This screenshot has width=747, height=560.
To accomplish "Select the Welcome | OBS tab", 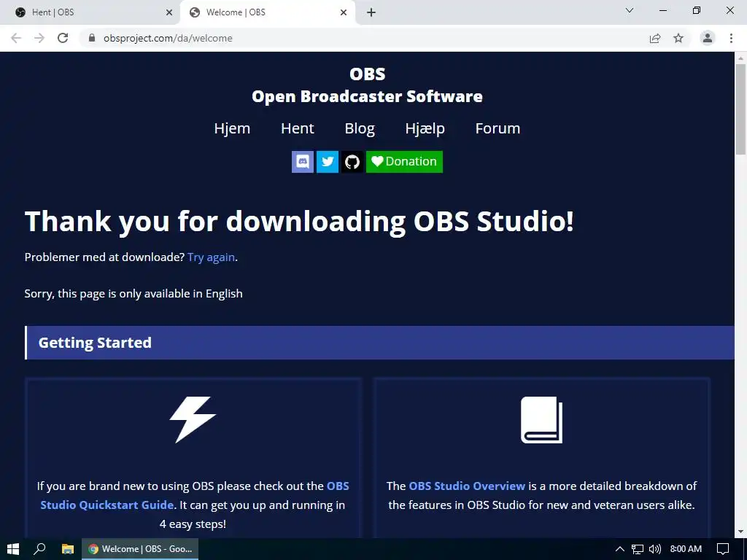I will click(x=267, y=12).
